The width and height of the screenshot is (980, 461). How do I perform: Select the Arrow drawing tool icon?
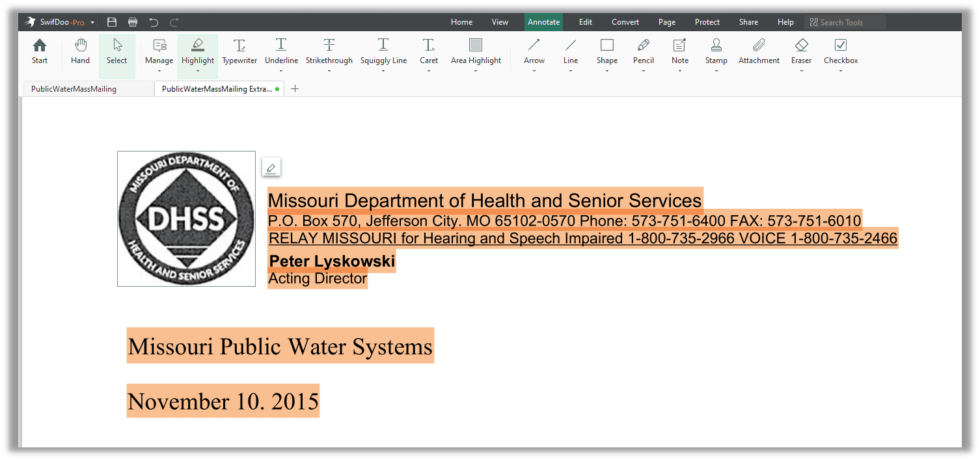[534, 45]
